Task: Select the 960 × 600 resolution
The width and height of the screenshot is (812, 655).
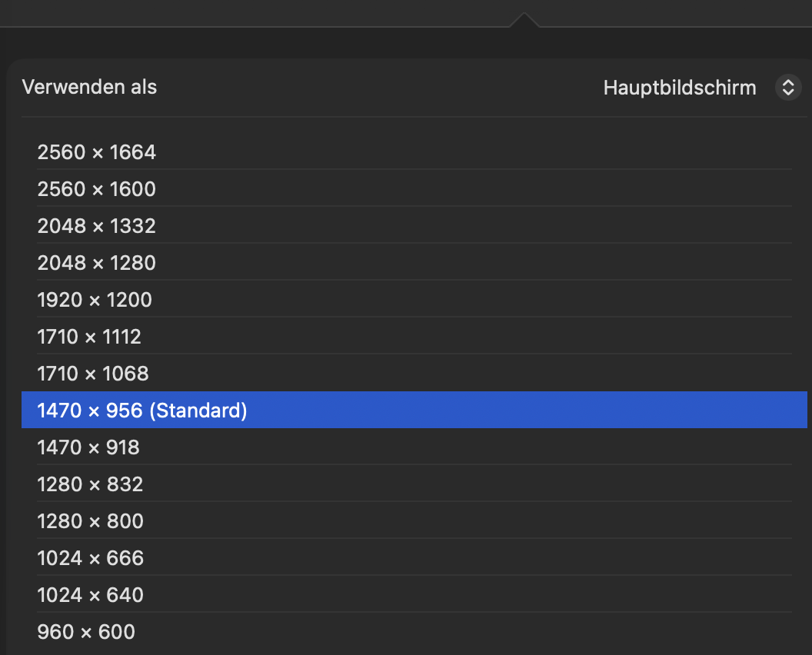Action: 86,632
